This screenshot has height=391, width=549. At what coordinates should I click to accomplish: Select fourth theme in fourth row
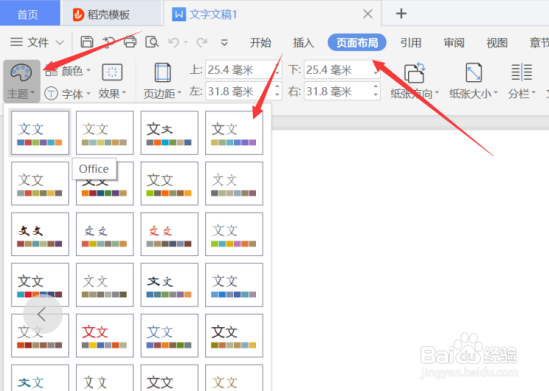pyautogui.click(x=234, y=285)
